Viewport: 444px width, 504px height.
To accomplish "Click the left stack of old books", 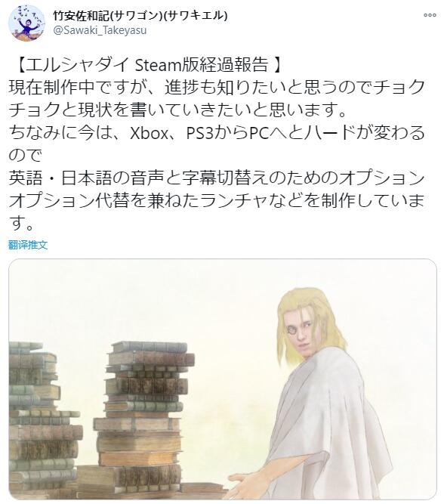I will pyautogui.click(x=42, y=418).
